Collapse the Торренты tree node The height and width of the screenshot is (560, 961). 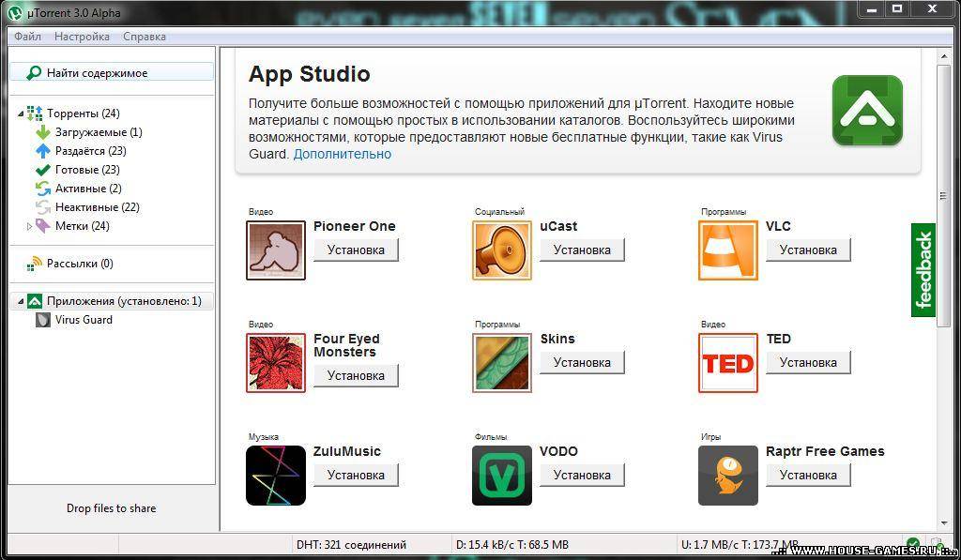(21, 114)
